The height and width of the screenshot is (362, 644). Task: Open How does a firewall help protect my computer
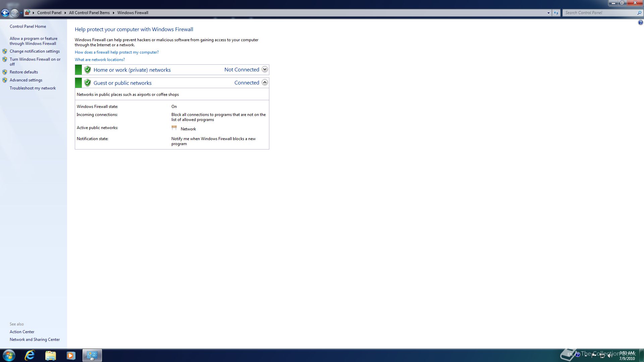tap(117, 52)
